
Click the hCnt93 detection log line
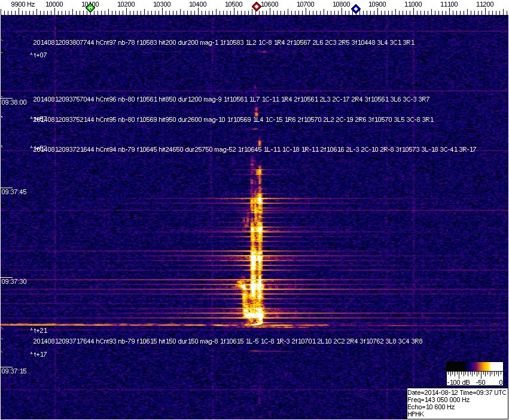pyautogui.click(x=227, y=341)
